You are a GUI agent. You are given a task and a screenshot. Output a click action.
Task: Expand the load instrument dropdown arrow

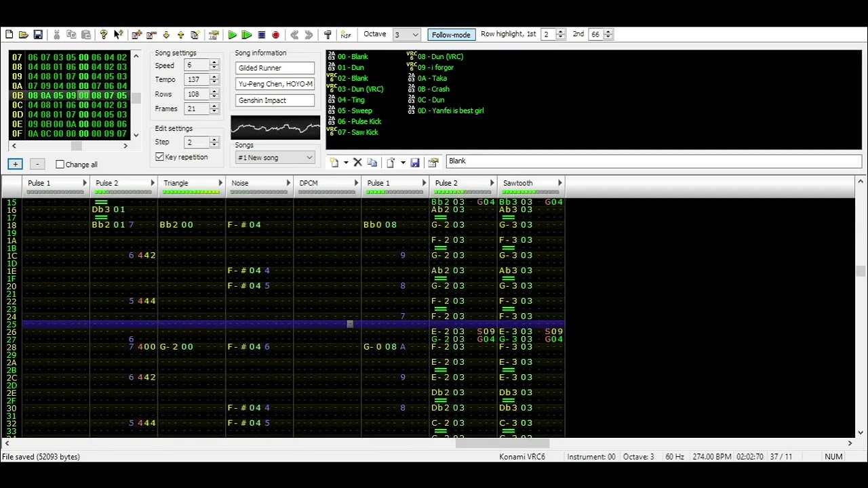(x=403, y=163)
